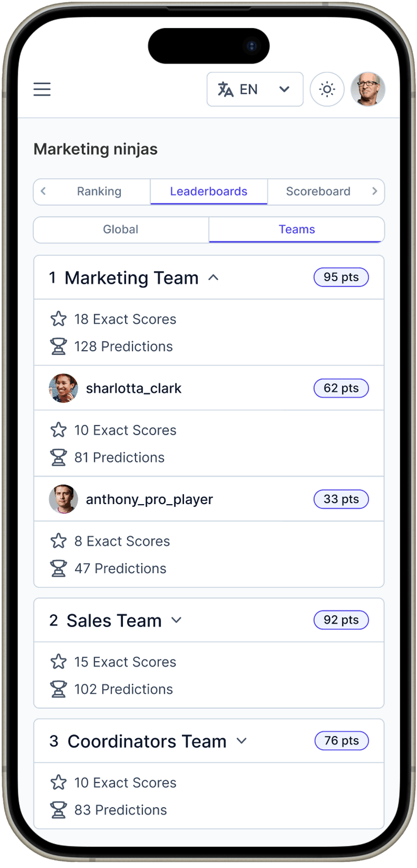Click the star icon beside 18 Exact Scores
Viewport: 417px width, 868px height.
[59, 319]
